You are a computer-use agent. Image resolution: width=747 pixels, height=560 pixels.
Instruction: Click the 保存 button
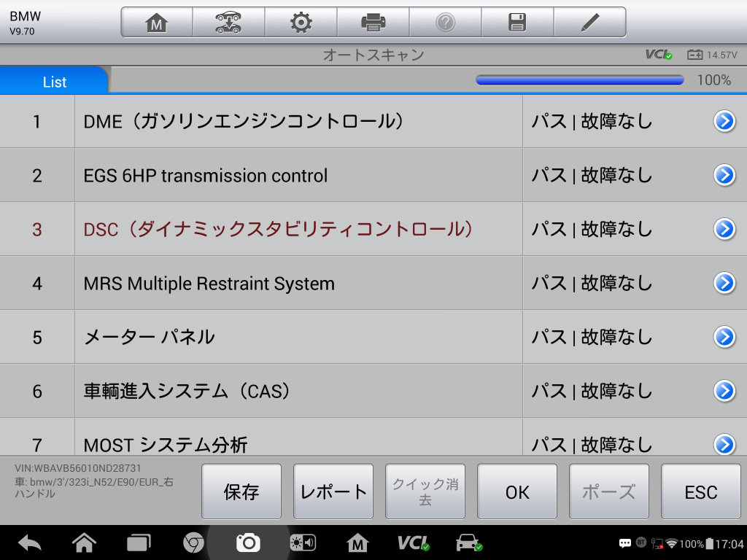pos(241,491)
